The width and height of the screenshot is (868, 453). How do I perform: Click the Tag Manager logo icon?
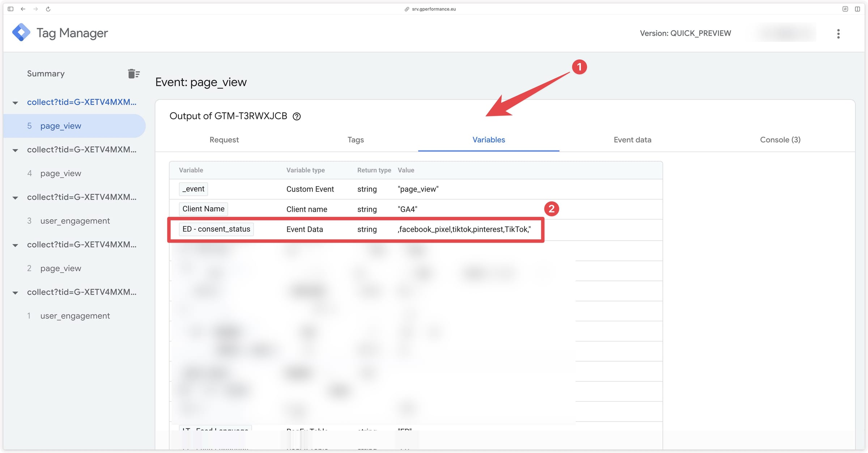tap(21, 33)
